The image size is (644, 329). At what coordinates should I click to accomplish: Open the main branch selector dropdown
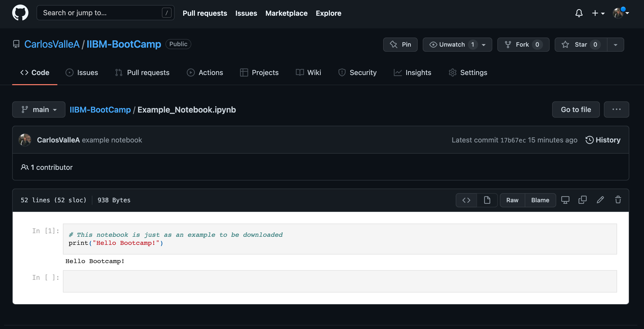coord(39,109)
